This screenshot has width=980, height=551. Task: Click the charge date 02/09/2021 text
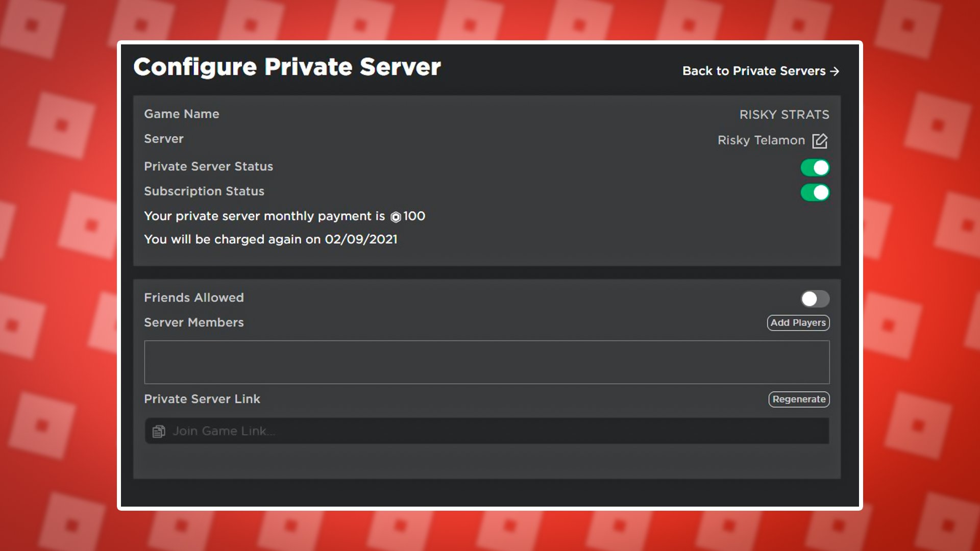[x=361, y=239]
